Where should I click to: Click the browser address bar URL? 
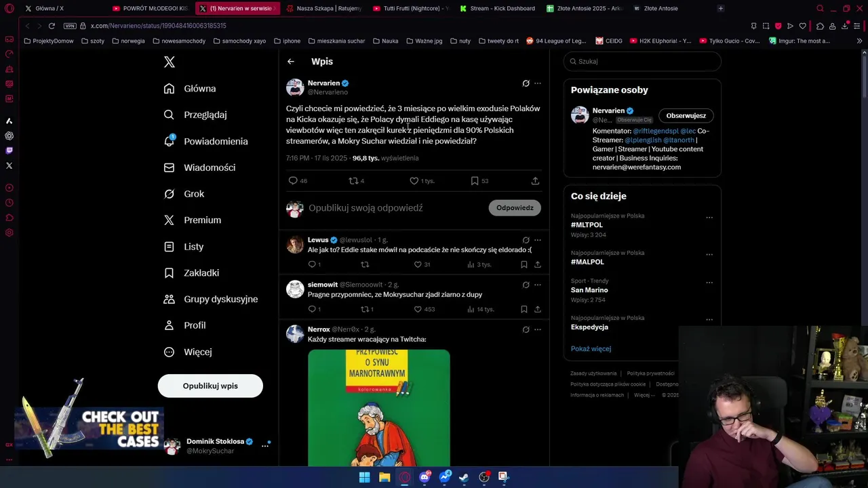[159, 26]
